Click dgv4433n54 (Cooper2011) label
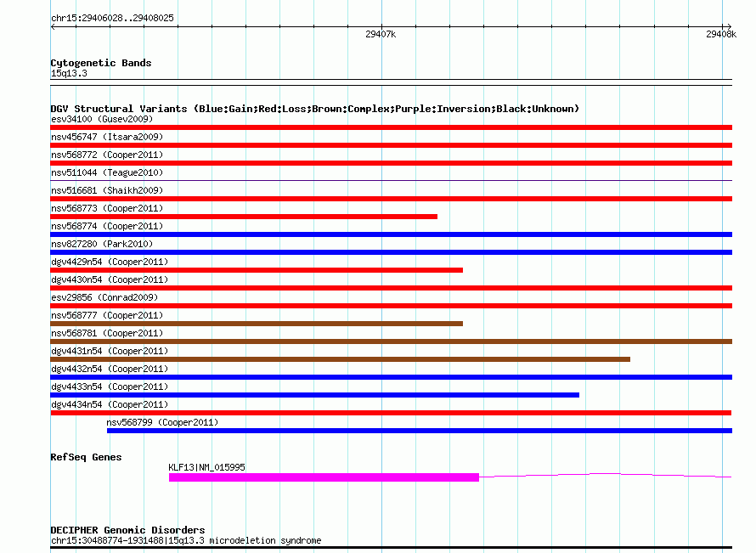Viewport: 756px width, 553px height. [x=110, y=387]
